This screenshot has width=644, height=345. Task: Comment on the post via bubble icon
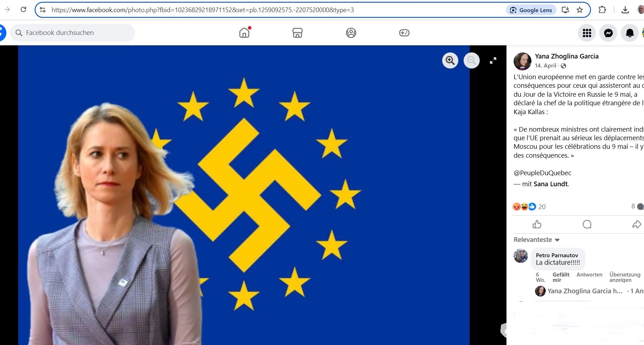(587, 224)
